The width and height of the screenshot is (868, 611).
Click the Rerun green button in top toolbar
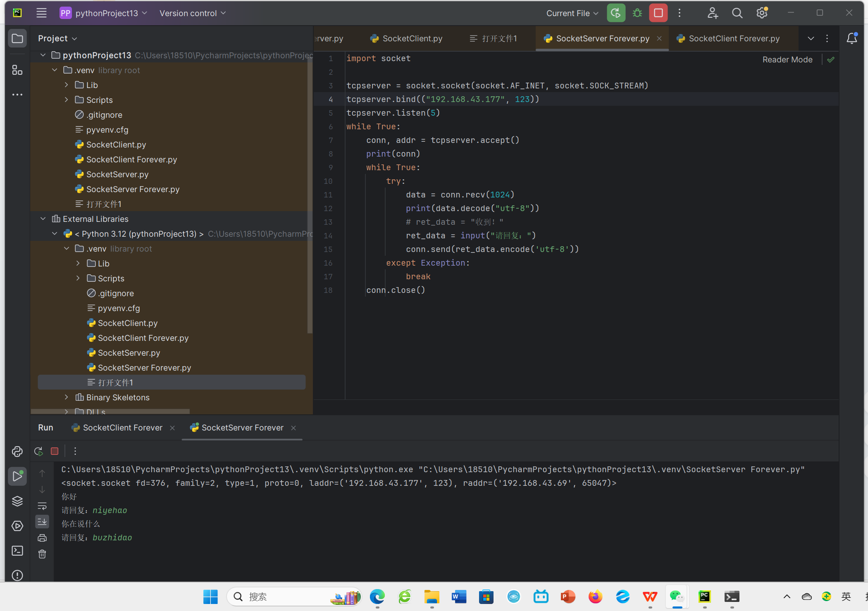[x=616, y=13]
